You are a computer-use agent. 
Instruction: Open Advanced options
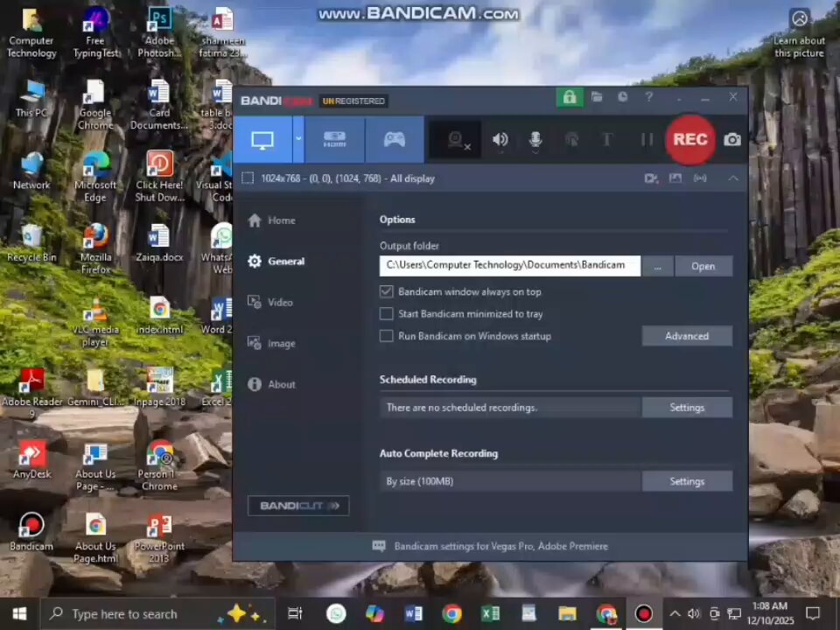point(687,336)
